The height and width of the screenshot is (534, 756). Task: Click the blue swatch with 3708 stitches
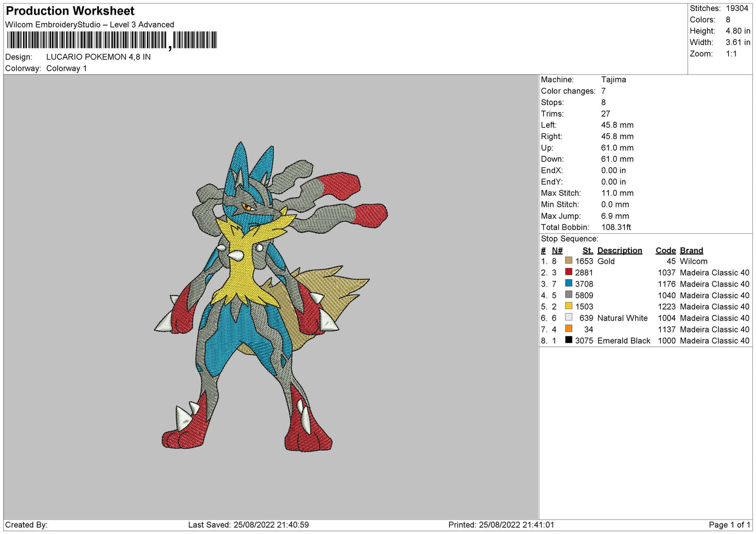click(x=568, y=283)
